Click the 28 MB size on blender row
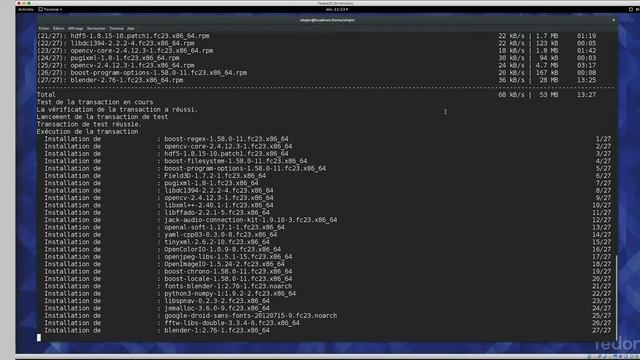The width and height of the screenshot is (640, 360). (x=548, y=80)
